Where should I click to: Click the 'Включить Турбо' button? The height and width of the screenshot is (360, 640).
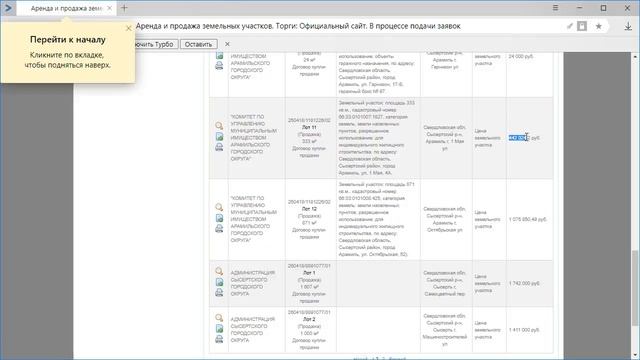click(156, 44)
